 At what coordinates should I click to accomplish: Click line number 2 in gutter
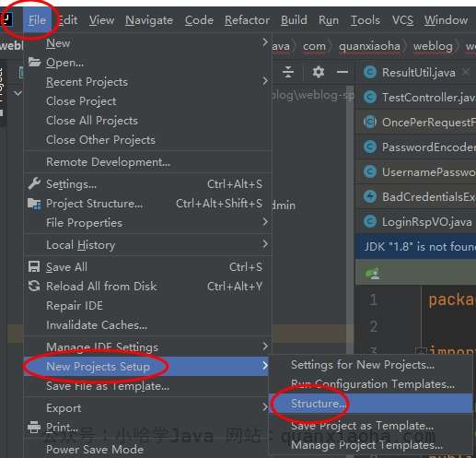click(x=374, y=326)
